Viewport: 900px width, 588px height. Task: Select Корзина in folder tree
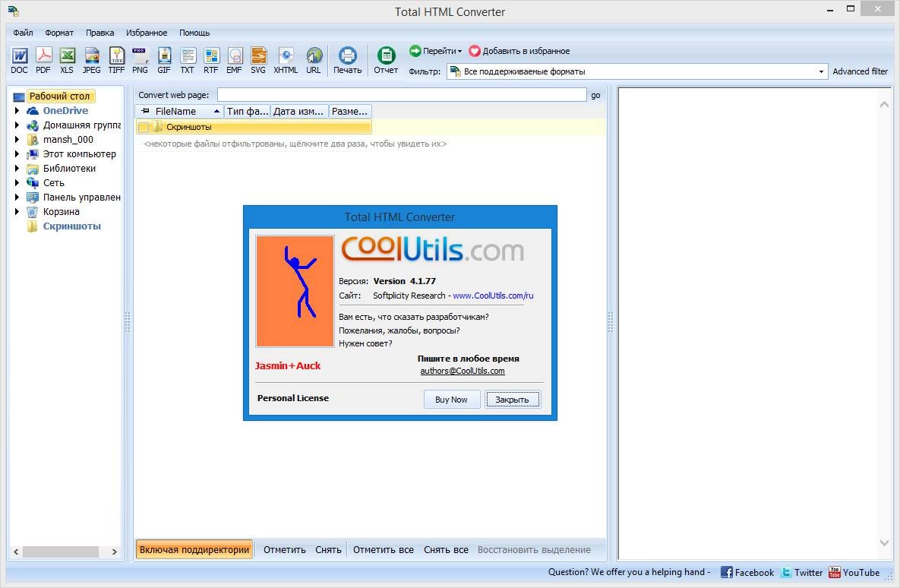[61, 212]
